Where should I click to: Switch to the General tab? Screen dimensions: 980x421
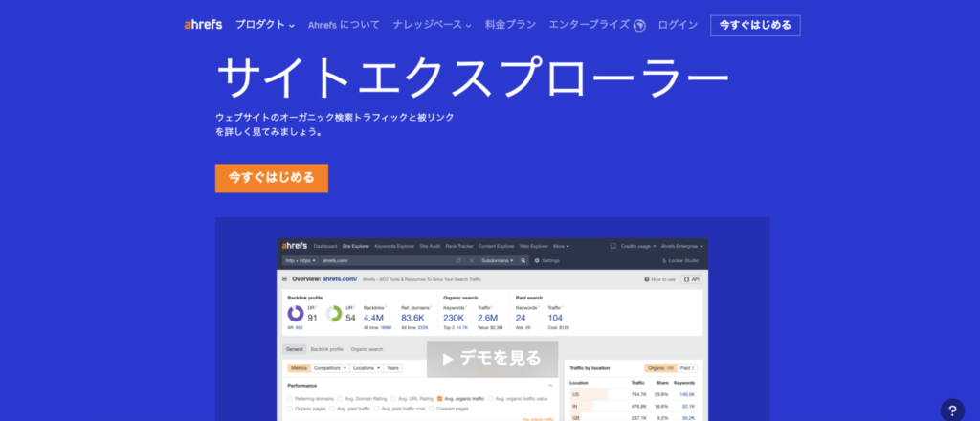click(295, 349)
